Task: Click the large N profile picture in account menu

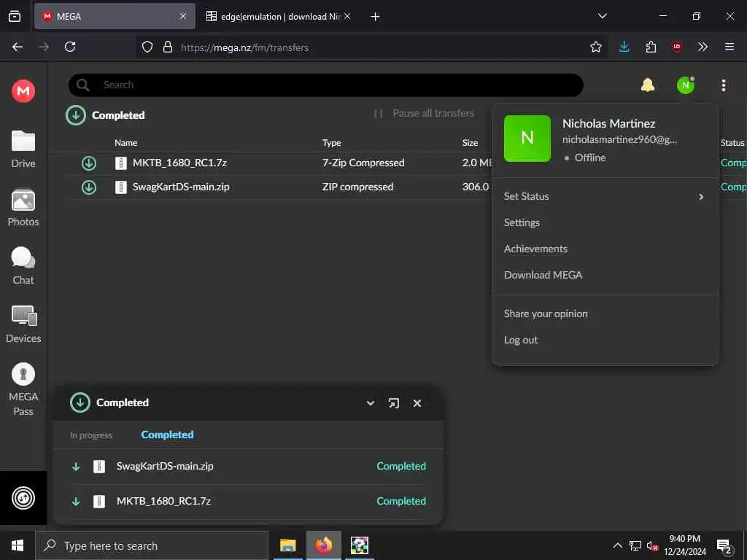Action: (x=527, y=138)
